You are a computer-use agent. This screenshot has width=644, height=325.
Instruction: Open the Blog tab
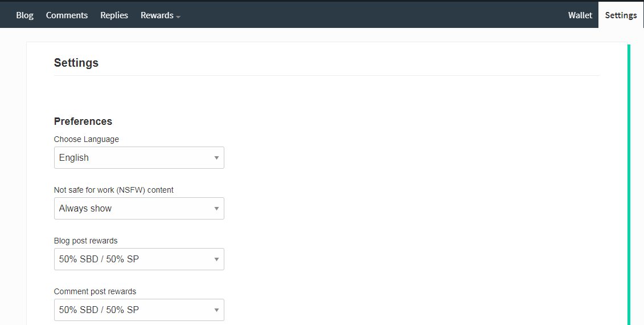pos(24,15)
